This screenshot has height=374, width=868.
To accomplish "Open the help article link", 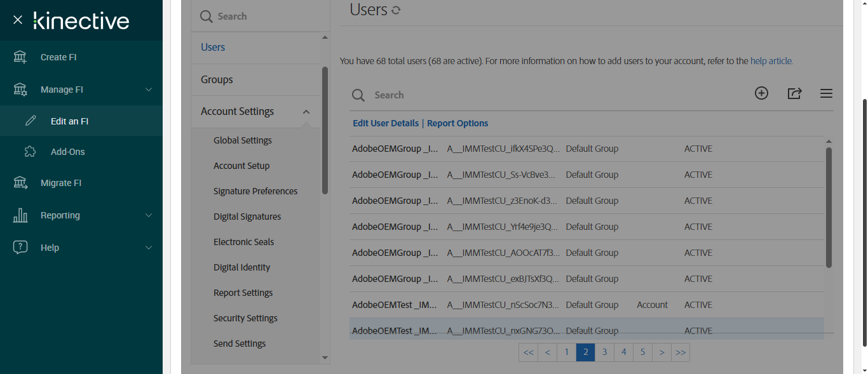I will pos(771,61).
